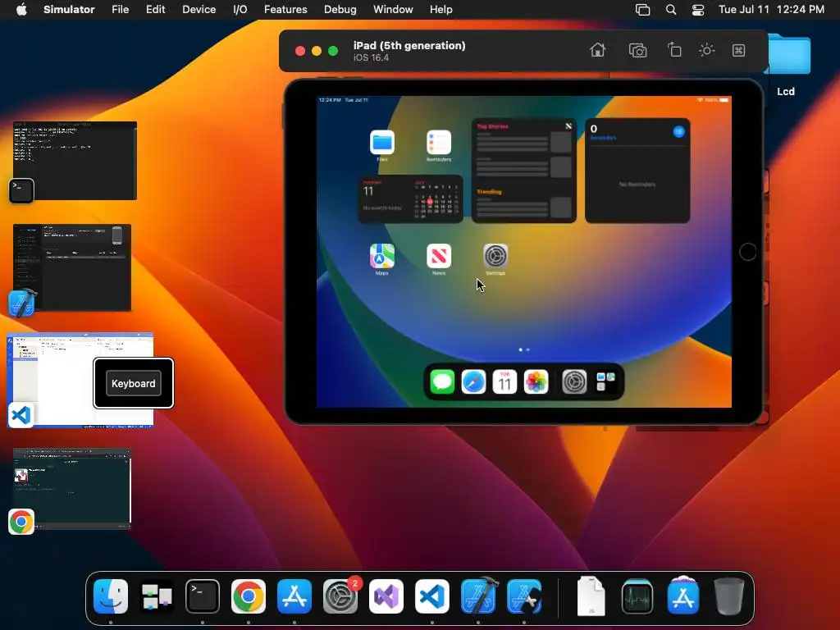This screenshot has width=840, height=630.
Task: Click the keyboard command capture icon
Action: [739, 50]
